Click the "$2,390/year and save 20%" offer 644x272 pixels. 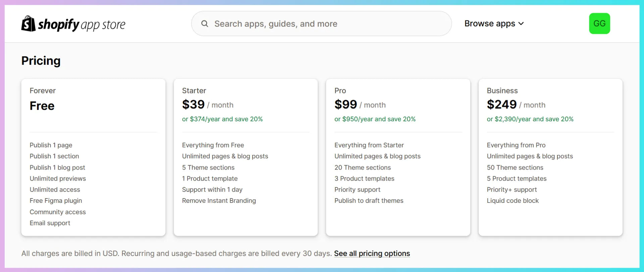tap(530, 119)
